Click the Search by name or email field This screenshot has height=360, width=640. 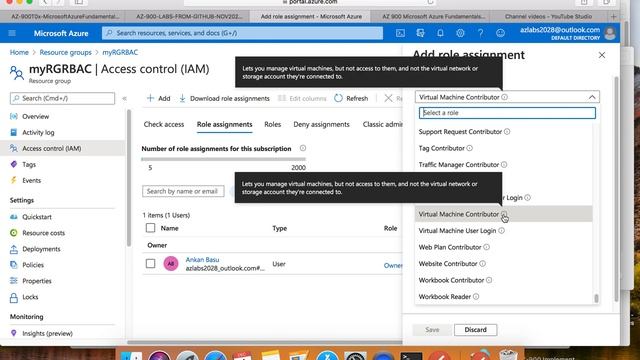pyautogui.click(x=183, y=191)
